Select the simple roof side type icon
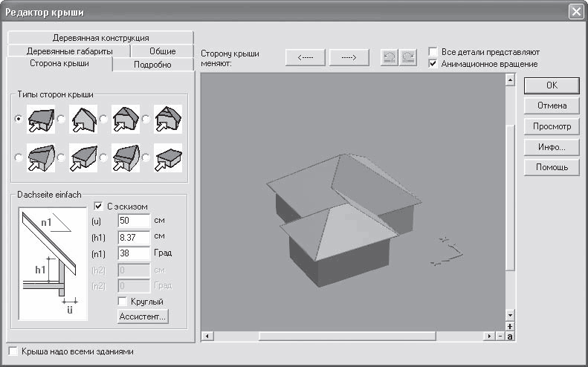This screenshot has width=588, height=367. click(41, 119)
